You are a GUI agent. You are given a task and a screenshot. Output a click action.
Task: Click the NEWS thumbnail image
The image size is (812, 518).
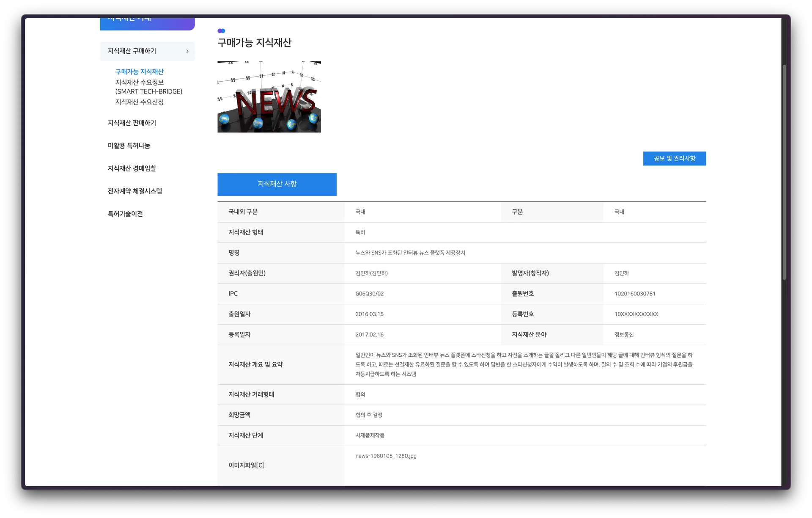pos(269,97)
